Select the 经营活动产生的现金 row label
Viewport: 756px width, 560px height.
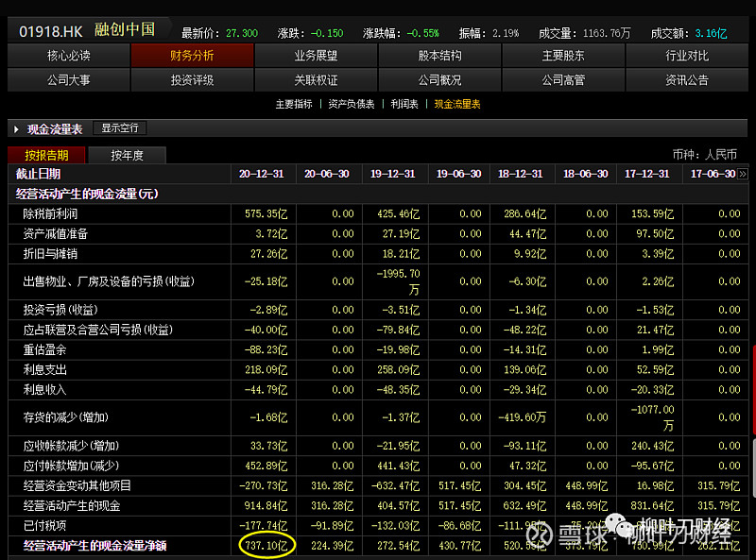tap(72, 506)
